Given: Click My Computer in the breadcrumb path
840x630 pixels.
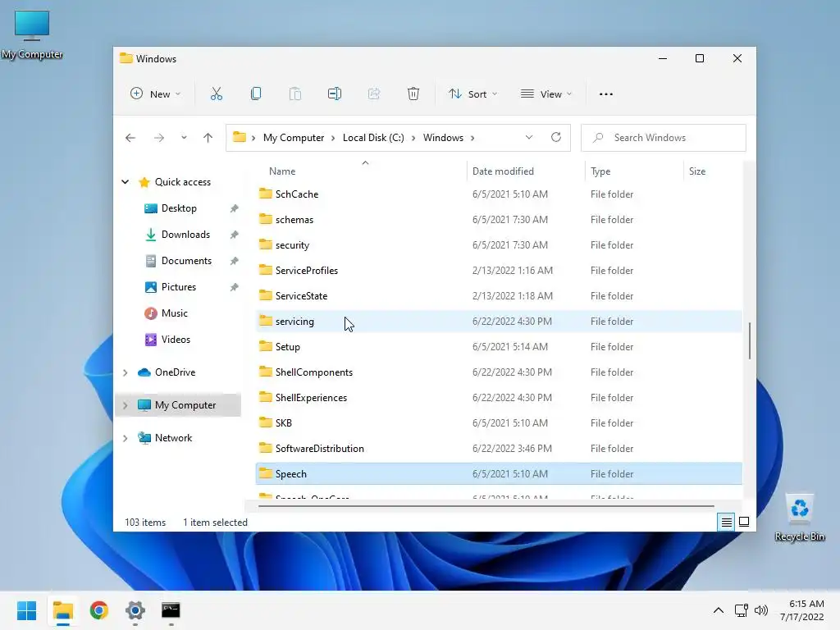Looking at the screenshot, I should 294,138.
